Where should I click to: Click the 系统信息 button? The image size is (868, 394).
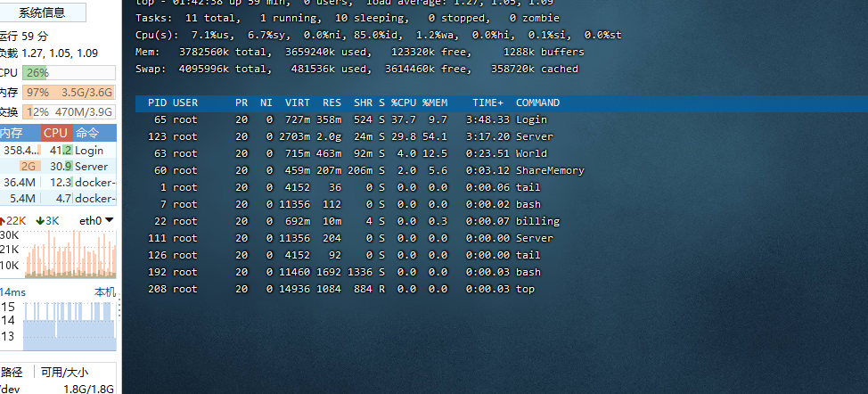point(42,12)
